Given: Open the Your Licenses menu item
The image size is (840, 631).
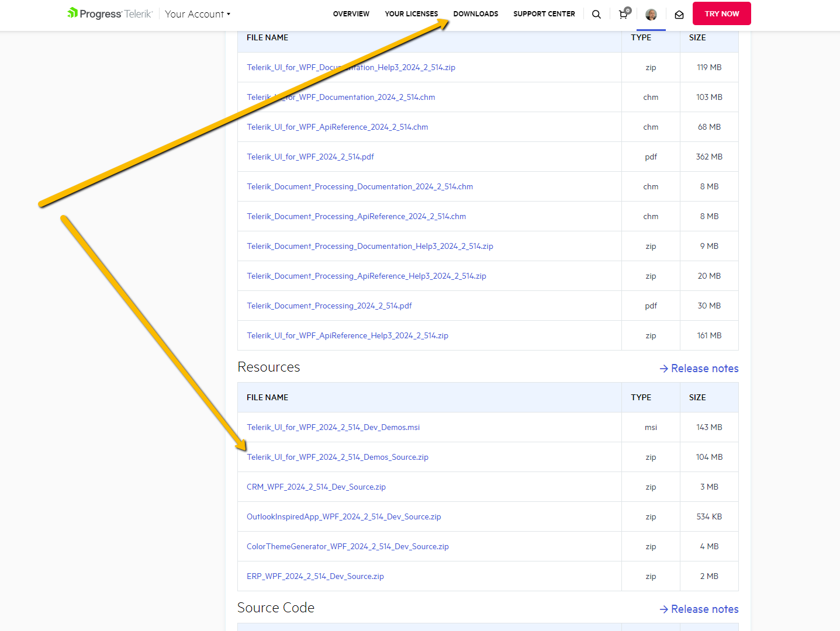Looking at the screenshot, I should coord(411,14).
